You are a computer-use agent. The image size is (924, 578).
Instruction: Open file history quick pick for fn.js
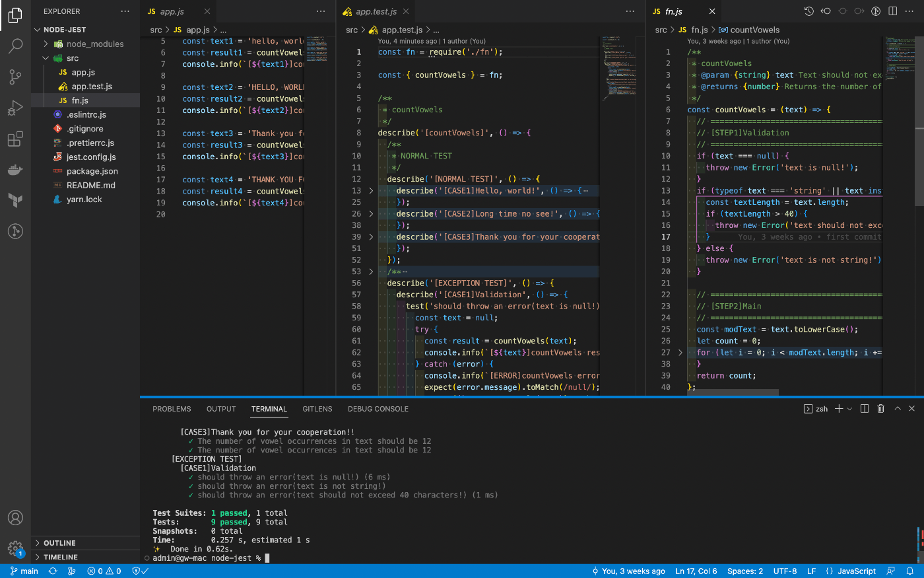tap(809, 11)
